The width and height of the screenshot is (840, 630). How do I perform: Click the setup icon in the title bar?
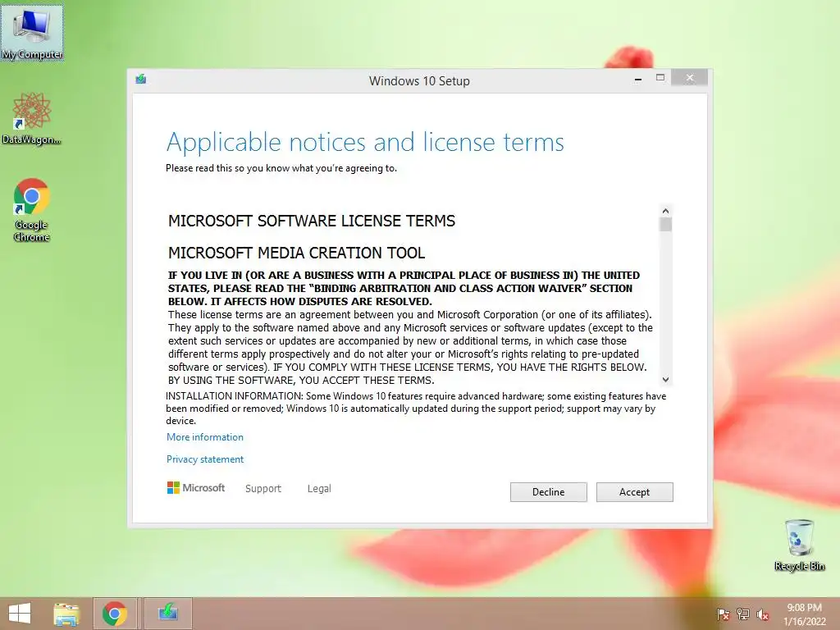click(141, 80)
